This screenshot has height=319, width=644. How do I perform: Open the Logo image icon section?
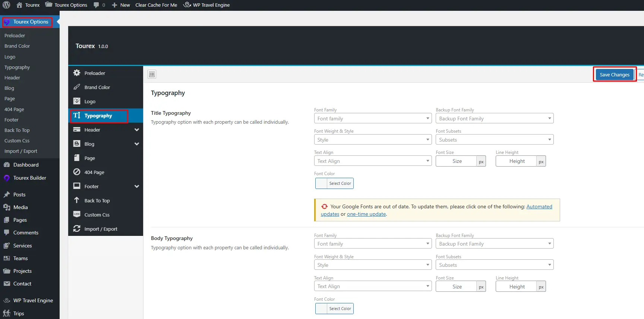pos(77,101)
